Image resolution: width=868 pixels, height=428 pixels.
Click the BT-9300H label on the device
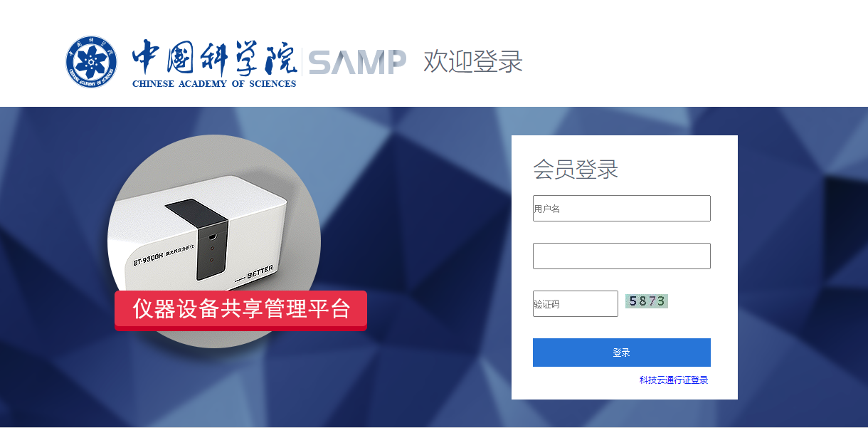pyautogui.click(x=148, y=259)
